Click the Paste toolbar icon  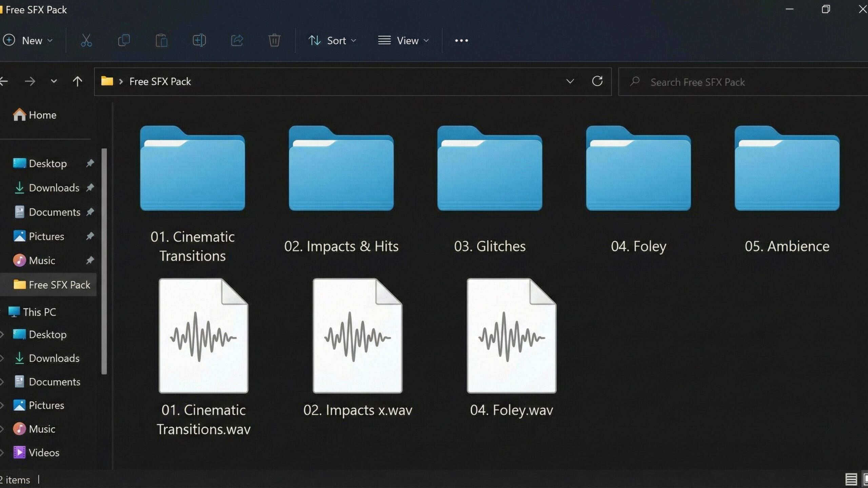pyautogui.click(x=162, y=40)
